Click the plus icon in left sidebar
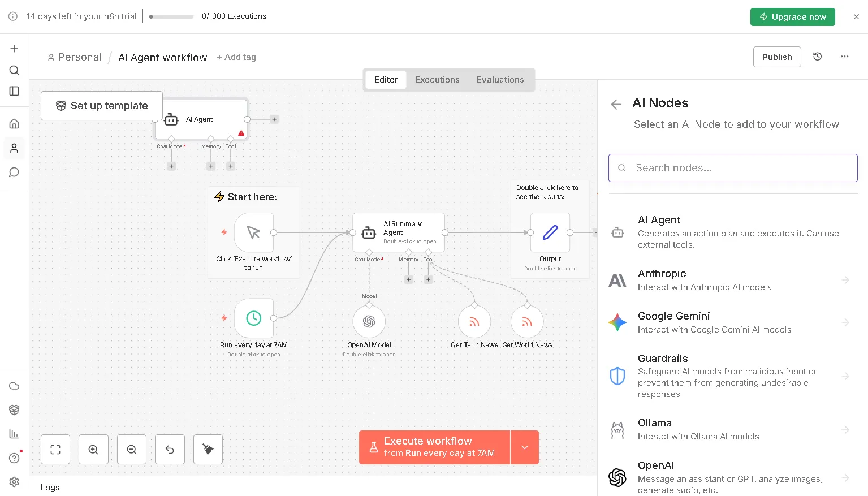The width and height of the screenshot is (868, 496). [x=14, y=49]
